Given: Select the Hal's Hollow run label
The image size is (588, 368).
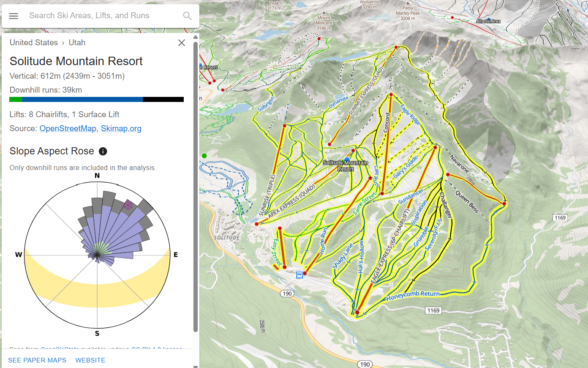Looking at the screenshot, I should pyautogui.click(x=361, y=257).
